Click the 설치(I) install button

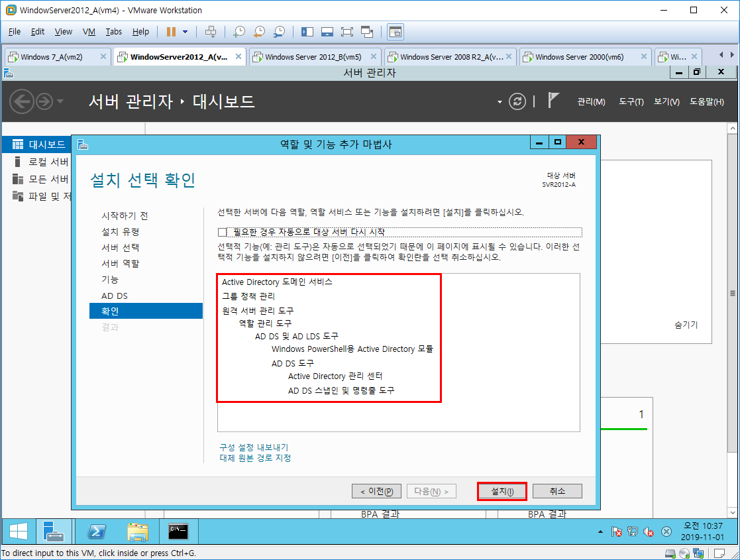click(502, 491)
